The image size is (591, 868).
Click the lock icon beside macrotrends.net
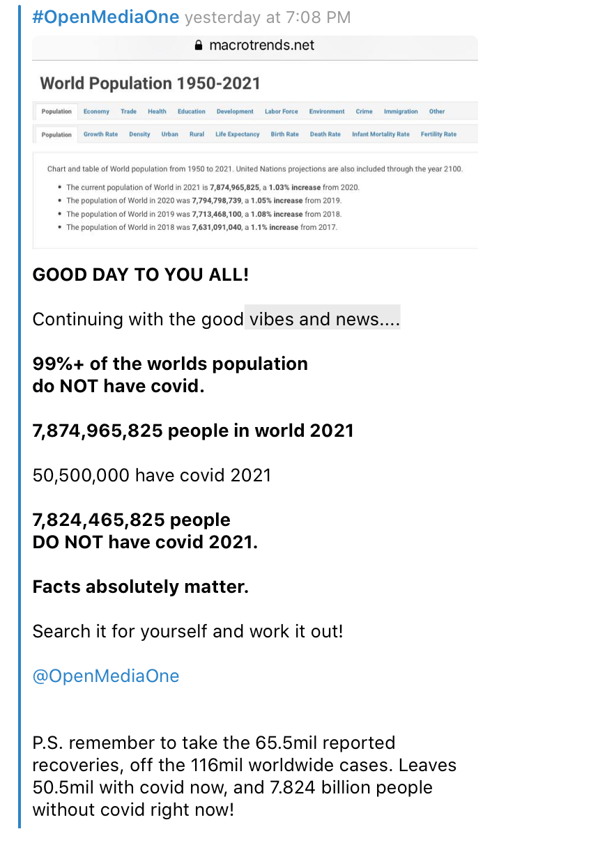pos(199,46)
